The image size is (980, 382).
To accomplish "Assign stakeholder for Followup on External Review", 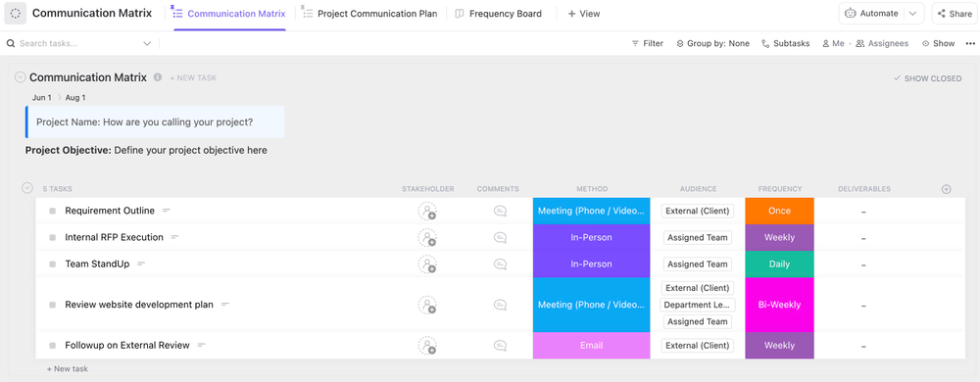I will (427, 346).
